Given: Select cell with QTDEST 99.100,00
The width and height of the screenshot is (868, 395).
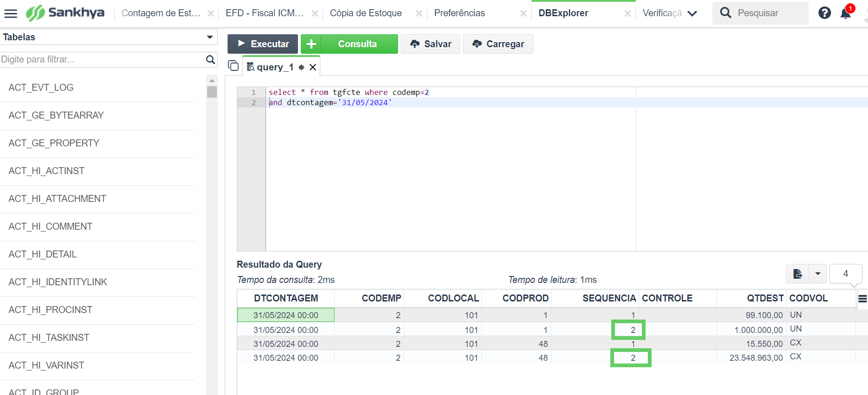Looking at the screenshot, I should tap(751, 315).
